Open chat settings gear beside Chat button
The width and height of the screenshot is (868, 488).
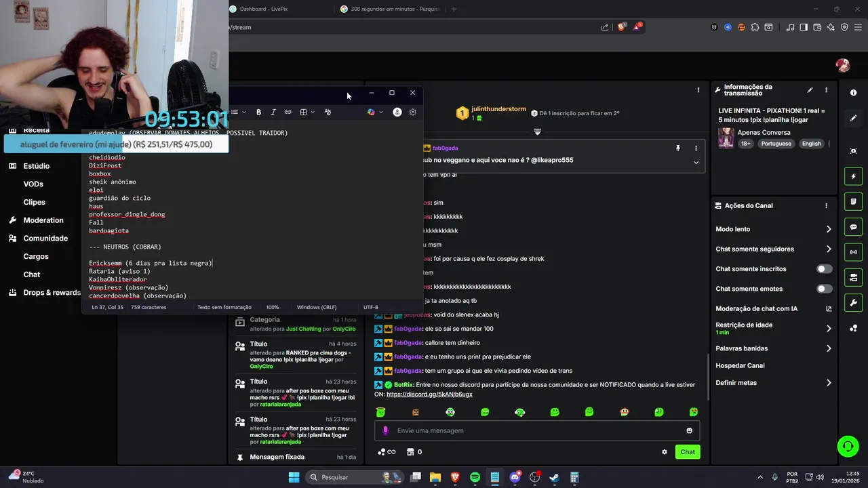(665, 452)
